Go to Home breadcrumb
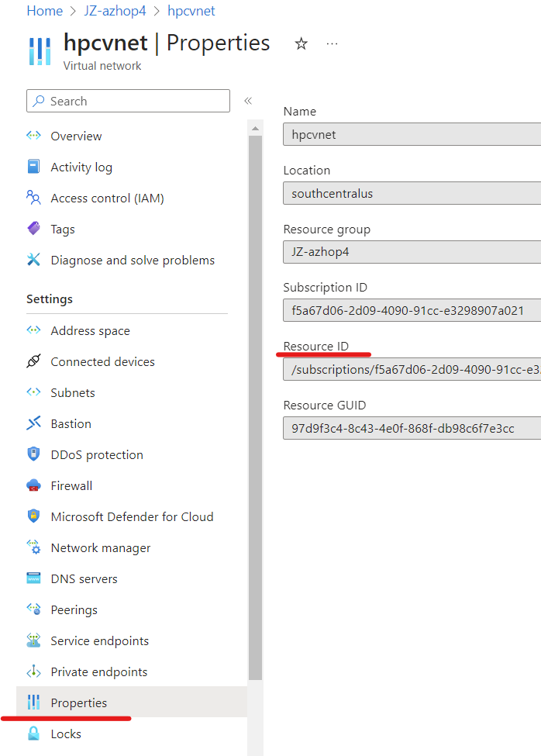 (x=44, y=11)
